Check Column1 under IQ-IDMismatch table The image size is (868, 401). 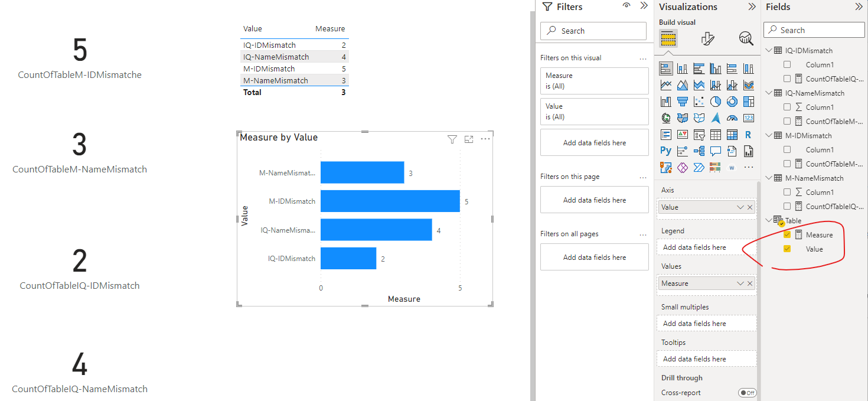pos(787,64)
